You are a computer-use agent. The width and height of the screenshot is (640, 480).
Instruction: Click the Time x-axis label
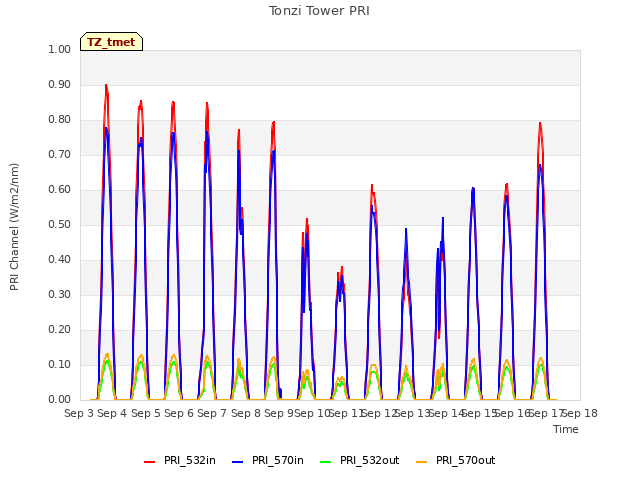pos(566,429)
